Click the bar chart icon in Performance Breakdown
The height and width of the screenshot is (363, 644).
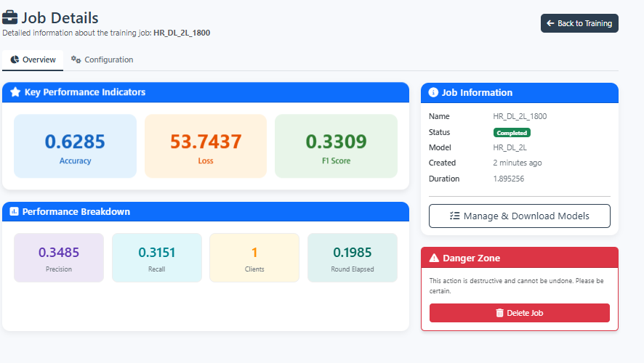tap(14, 212)
